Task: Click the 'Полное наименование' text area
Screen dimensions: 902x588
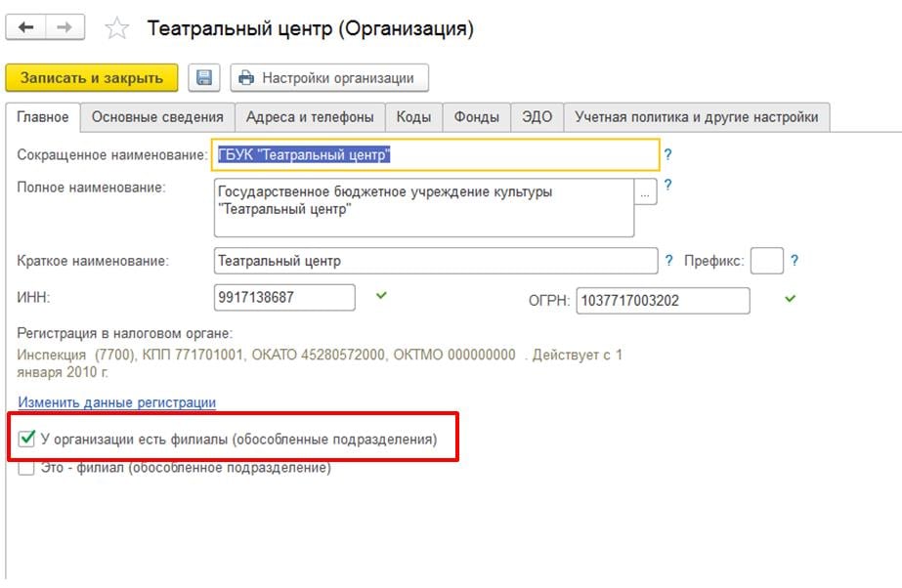Action: (x=424, y=207)
